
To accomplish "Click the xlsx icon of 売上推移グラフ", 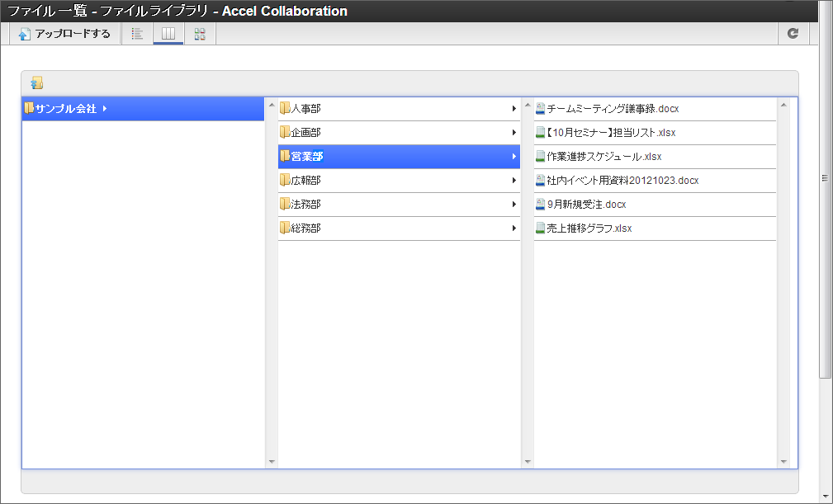I will pyautogui.click(x=540, y=228).
